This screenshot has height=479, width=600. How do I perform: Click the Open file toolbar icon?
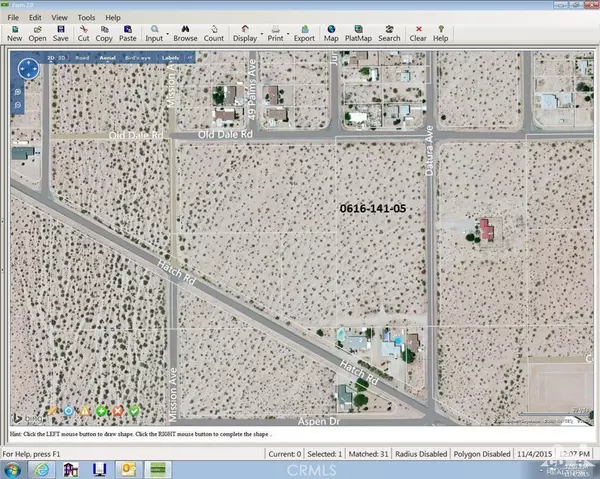pyautogui.click(x=37, y=34)
